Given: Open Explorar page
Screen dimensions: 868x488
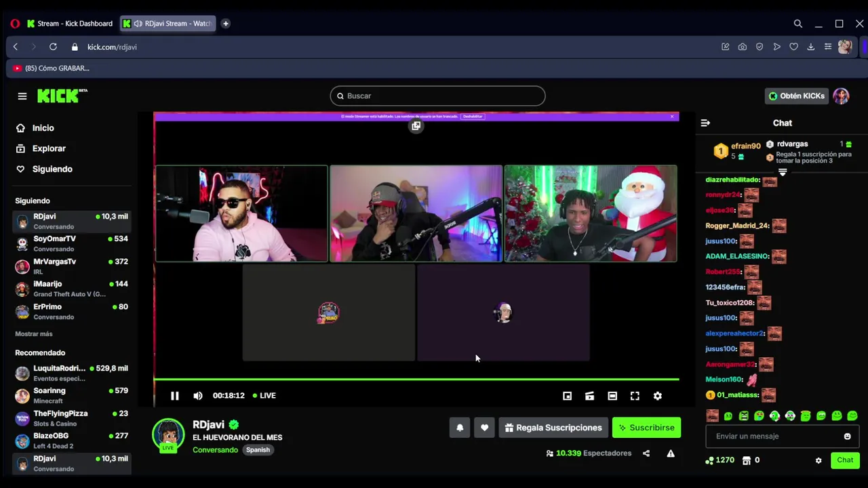Looking at the screenshot, I should 49,148.
